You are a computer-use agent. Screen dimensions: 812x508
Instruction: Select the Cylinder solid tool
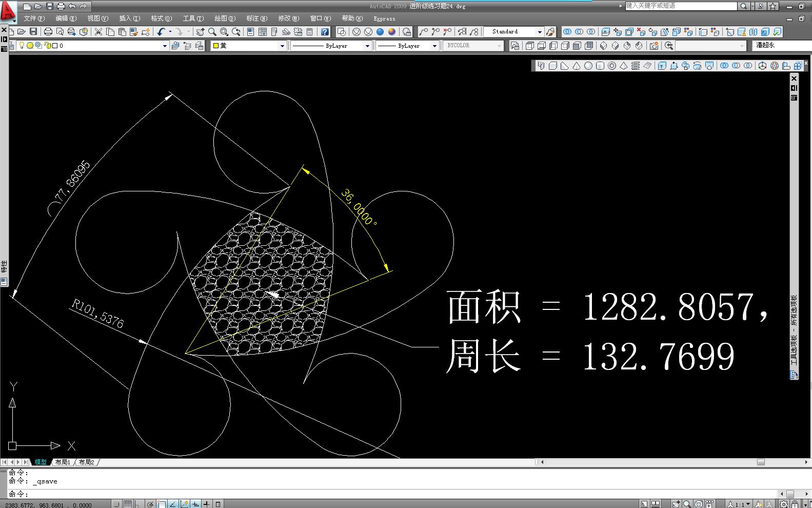[600, 66]
